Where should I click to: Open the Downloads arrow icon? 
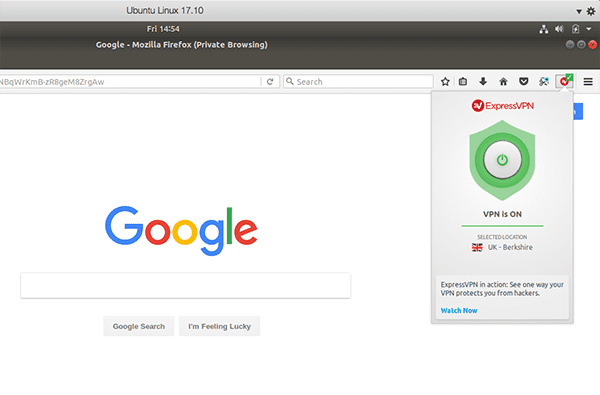483,82
